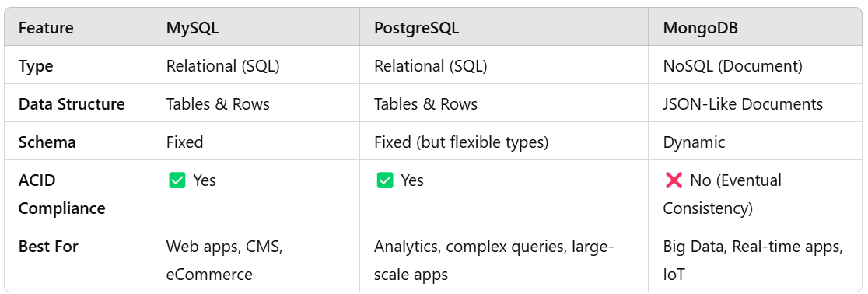This screenshot has height=294, width=868.
Task: Click the Data Structure row label
Action: pyautogui.click(x=72, y=104)
